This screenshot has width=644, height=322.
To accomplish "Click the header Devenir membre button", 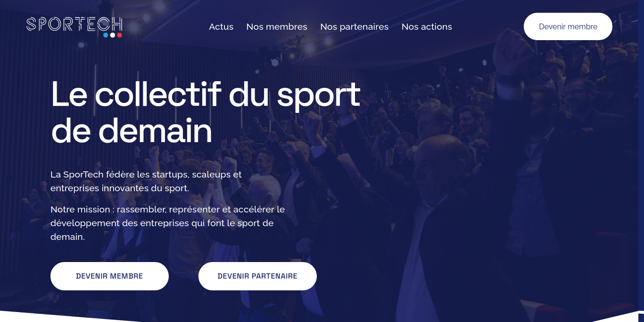I will point(568,26).
